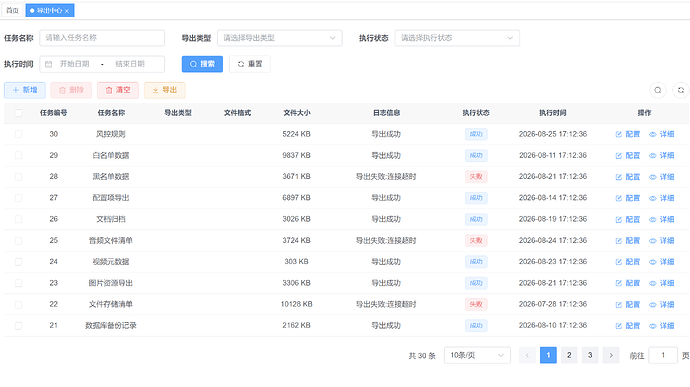
Task: Open 配置 for task 25 音频文件清单
Action: (x=628, y=241)
